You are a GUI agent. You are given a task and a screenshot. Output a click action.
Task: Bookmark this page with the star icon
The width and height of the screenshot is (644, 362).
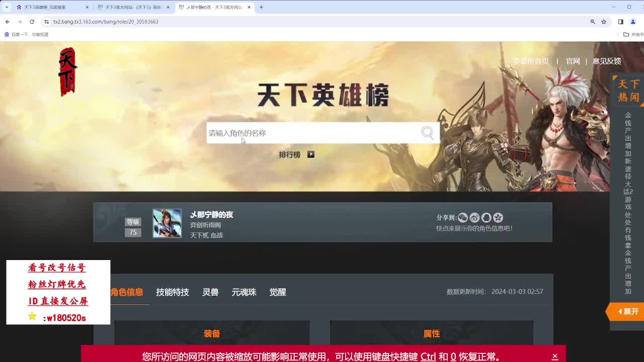[x=604, y=22]
